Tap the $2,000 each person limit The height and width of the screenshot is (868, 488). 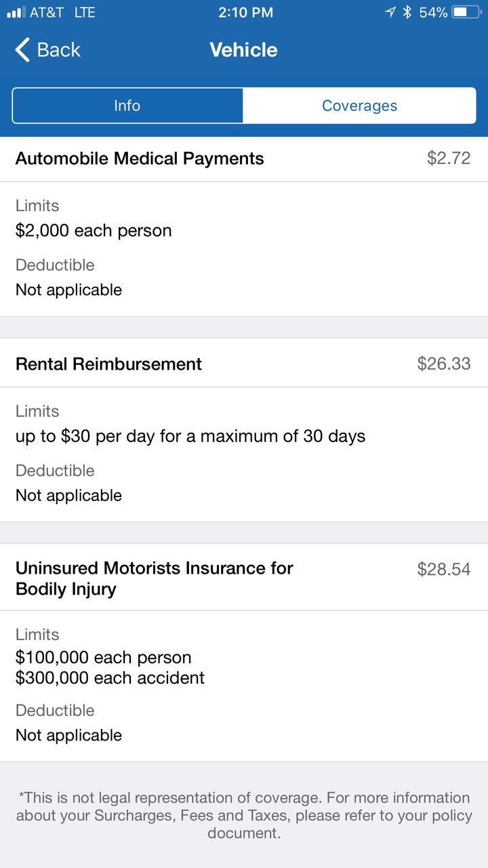coord(94,231)
